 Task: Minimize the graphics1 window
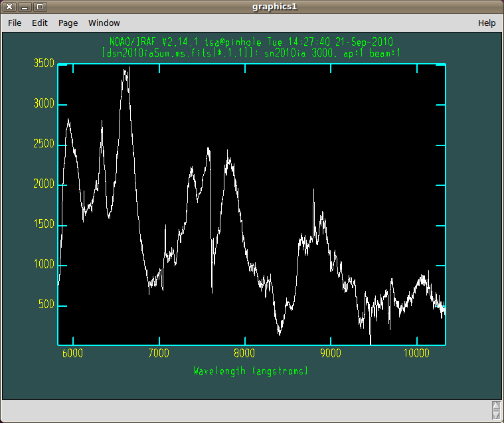[25, 7]
